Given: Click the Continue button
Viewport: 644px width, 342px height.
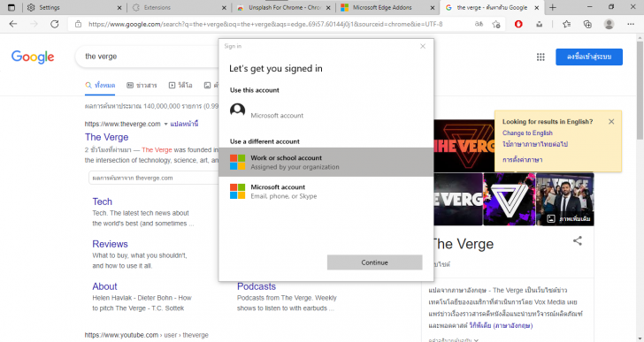Looking at the screenshot, I should (374, 262).
